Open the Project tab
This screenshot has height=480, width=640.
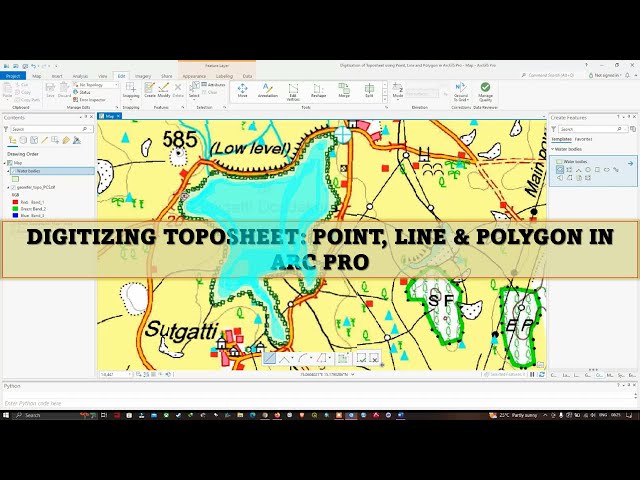pos(13,76)
